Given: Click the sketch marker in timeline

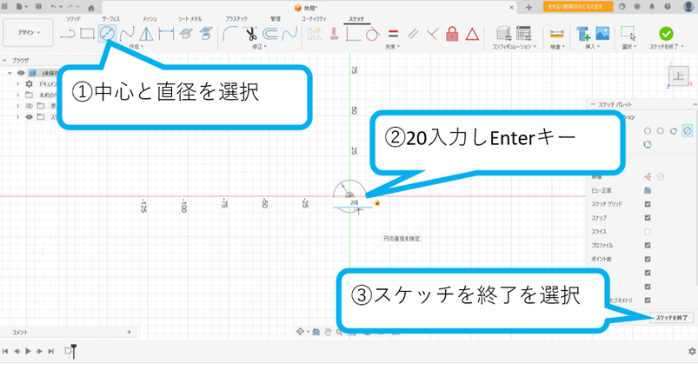Looking at the screenshot, I should [x=68, y=351].
